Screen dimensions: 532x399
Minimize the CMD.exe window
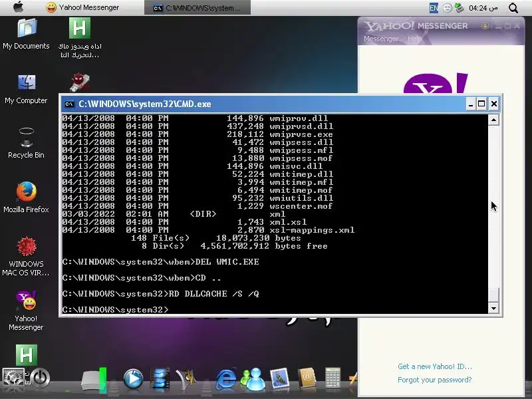[470, 104]
